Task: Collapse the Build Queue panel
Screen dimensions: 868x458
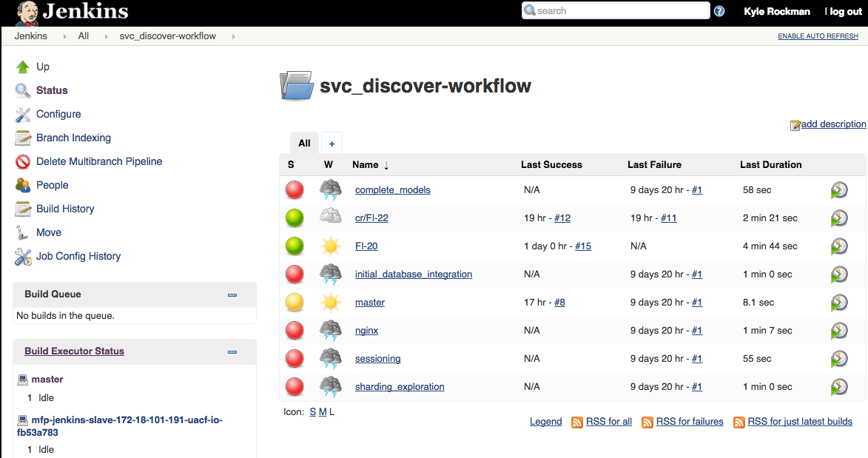Action: pyautogui.click(x=232, y=295)
